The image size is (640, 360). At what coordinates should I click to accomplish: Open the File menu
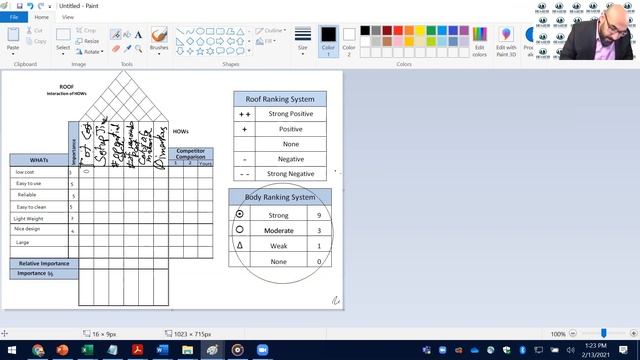coord(14,17)
